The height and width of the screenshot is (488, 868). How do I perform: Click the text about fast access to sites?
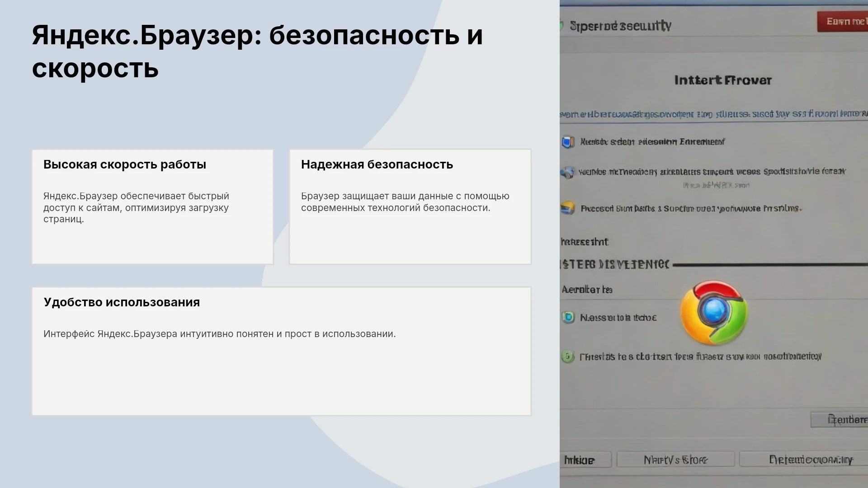(x=136, y=208)
